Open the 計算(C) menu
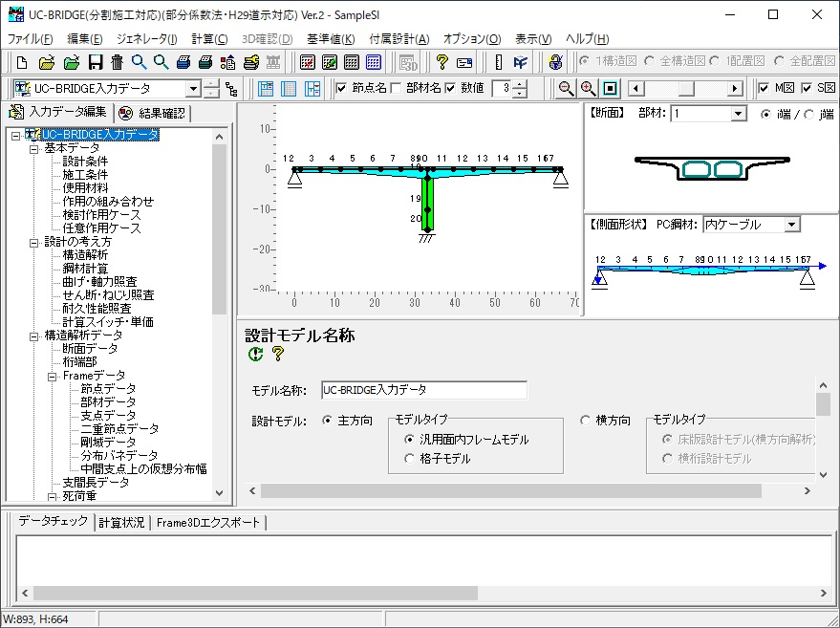The height and width of the screenshot is (628, 840). tap(209, 39)
